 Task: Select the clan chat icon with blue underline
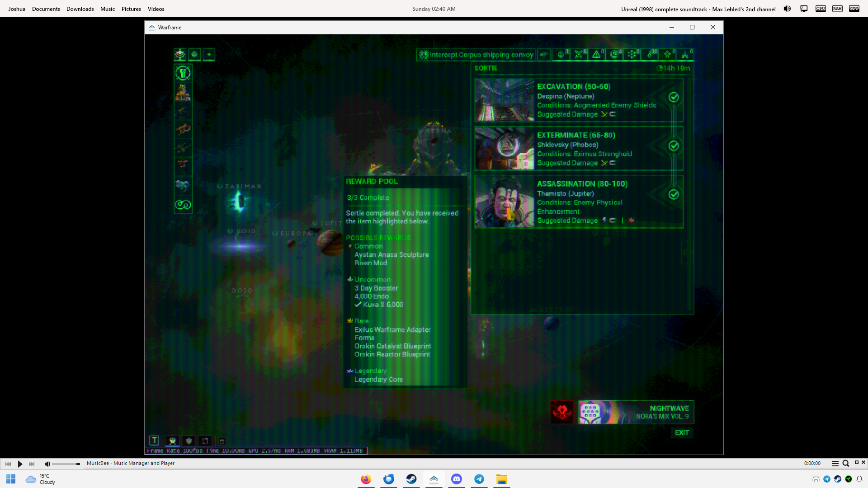click(x=172, y=441)
